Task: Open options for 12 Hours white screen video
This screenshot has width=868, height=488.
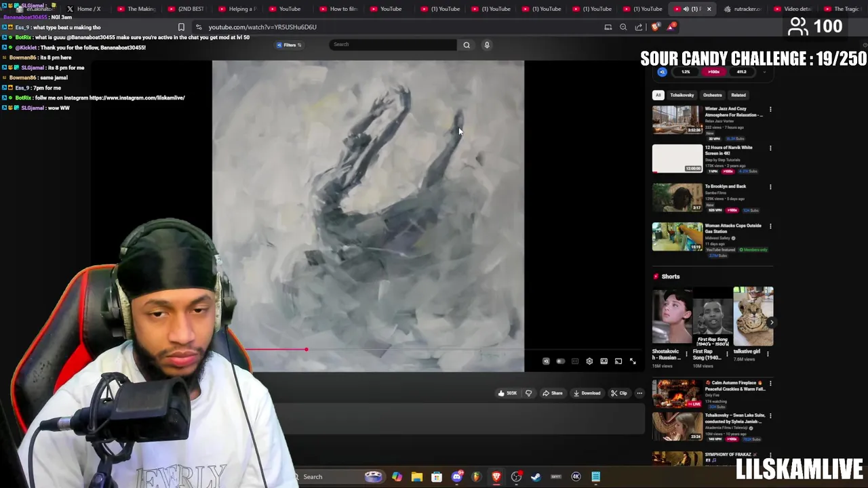Action: click(x=770, y=148)
